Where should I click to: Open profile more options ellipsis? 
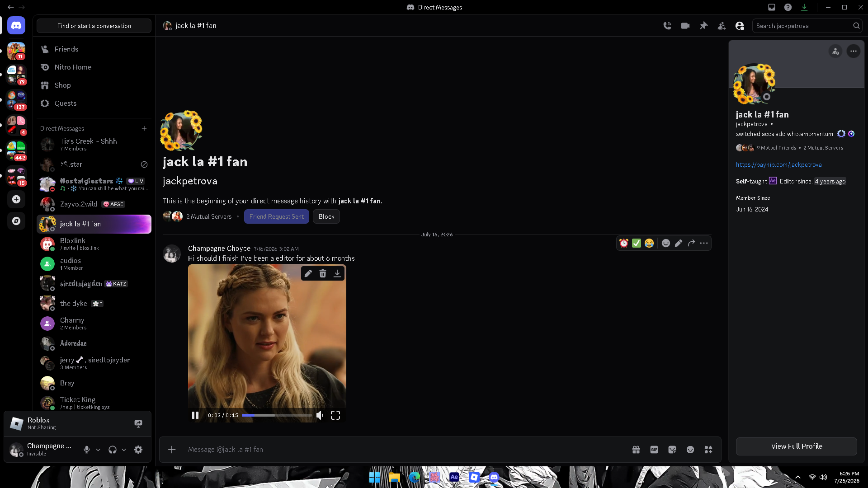pyautogui.click(x=854, y=51)
